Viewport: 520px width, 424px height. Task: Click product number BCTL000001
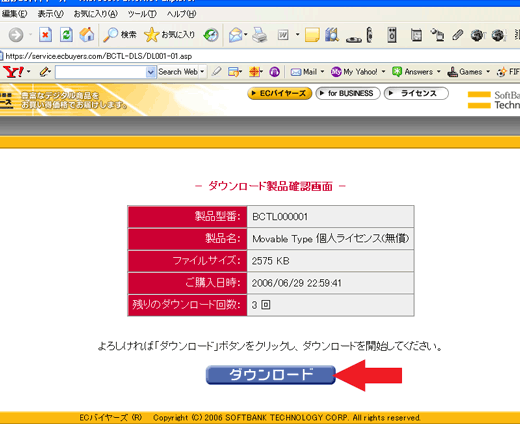coord(280,217)
